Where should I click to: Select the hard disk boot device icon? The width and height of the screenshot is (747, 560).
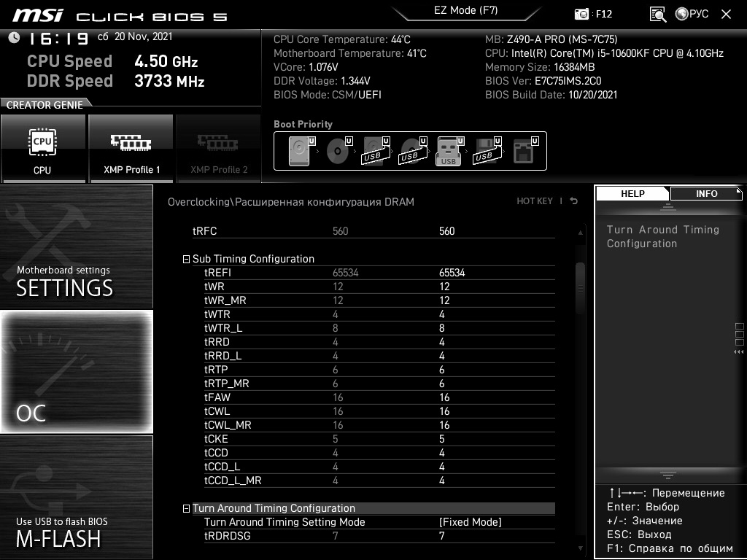tap(299, 151)
